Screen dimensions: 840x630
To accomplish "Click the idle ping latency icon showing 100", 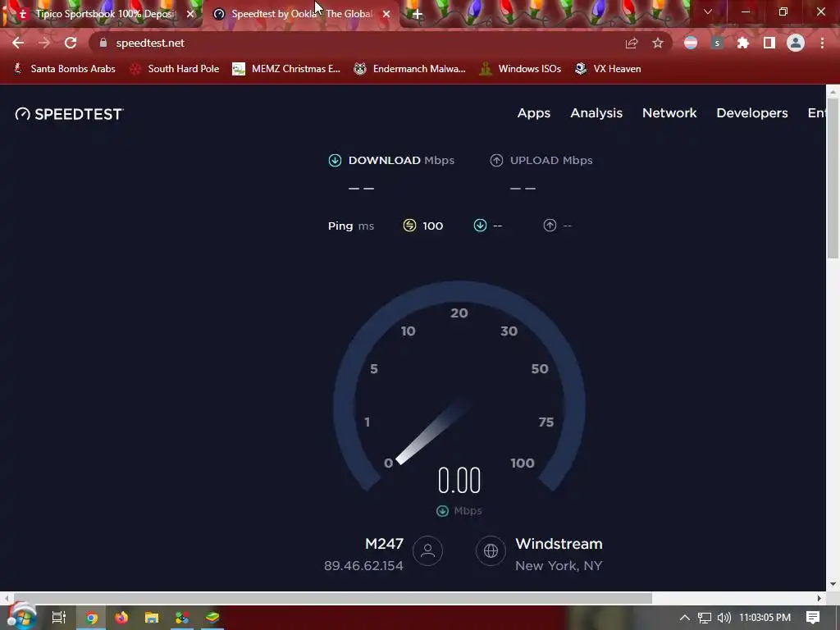I will click(409, 226).
